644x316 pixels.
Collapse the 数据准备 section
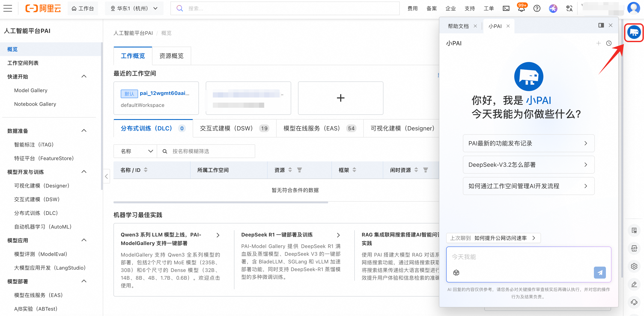click(x=84, y=131)
